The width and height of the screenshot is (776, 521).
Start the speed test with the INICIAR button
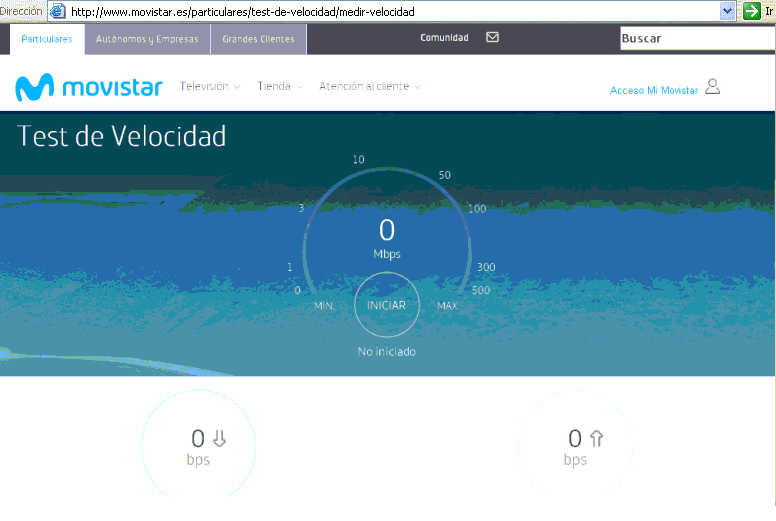[x=387, y=305]
